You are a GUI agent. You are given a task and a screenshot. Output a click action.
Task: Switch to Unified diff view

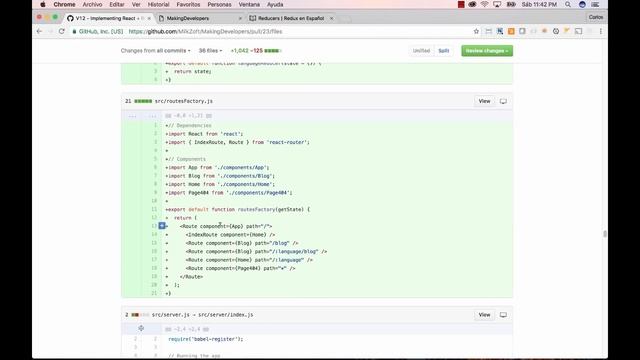click(x=421, y=51)
